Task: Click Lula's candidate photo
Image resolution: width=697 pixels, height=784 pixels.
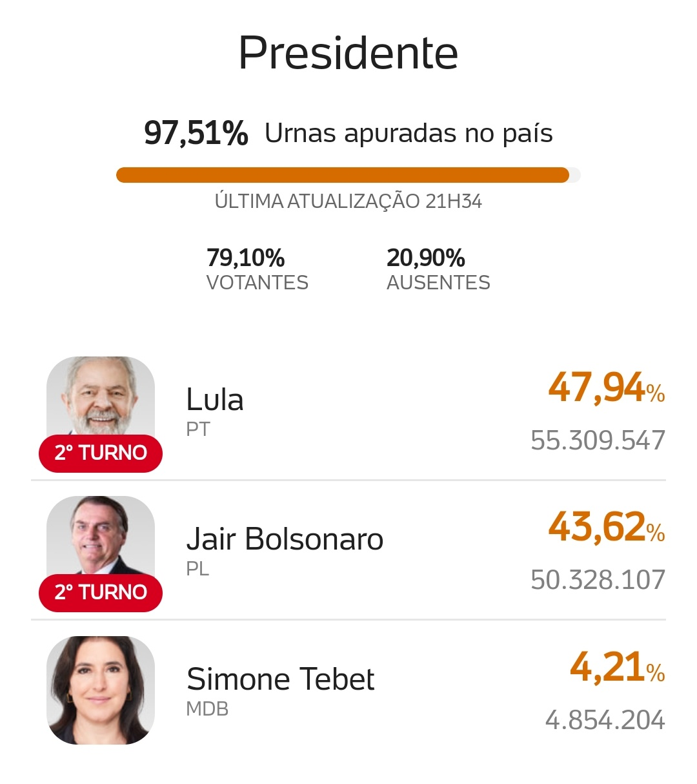Action: click(x=101, y=395)
